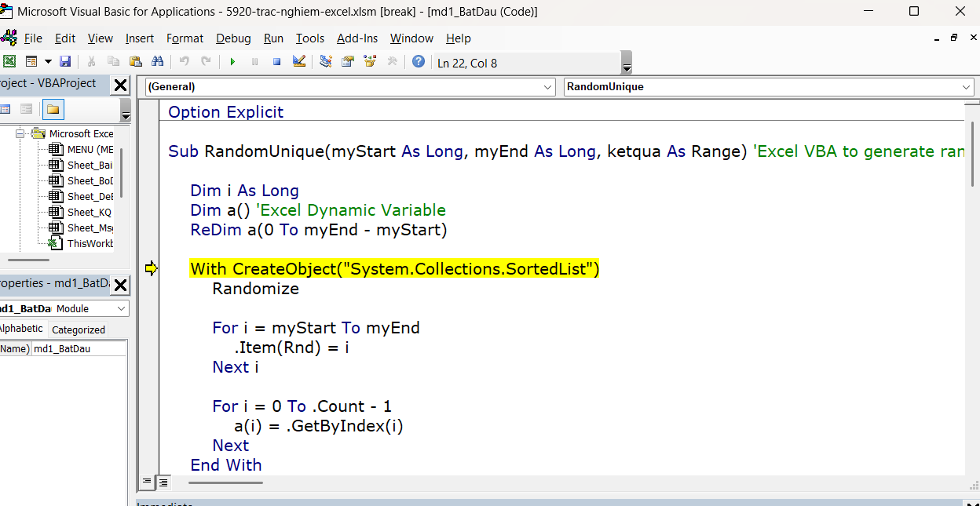
Task: Select Sheet_Bo item in project tree
Action: (x=80, y=180)
